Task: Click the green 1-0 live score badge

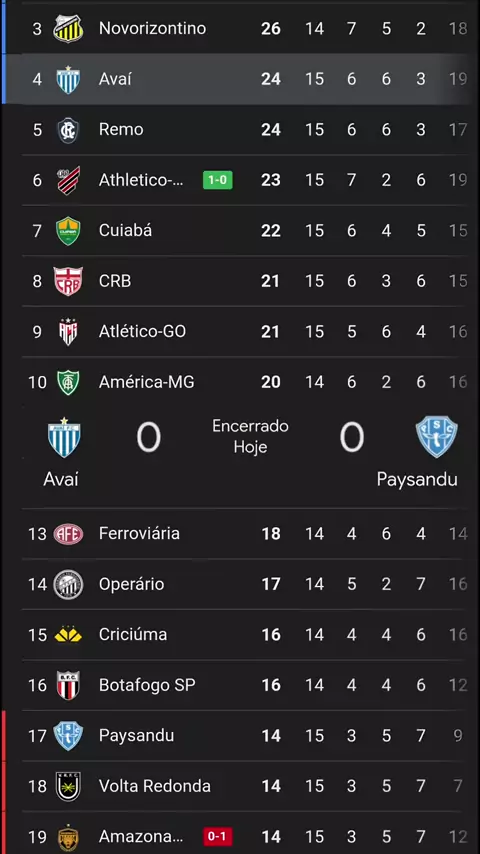Action: [217, 180]
